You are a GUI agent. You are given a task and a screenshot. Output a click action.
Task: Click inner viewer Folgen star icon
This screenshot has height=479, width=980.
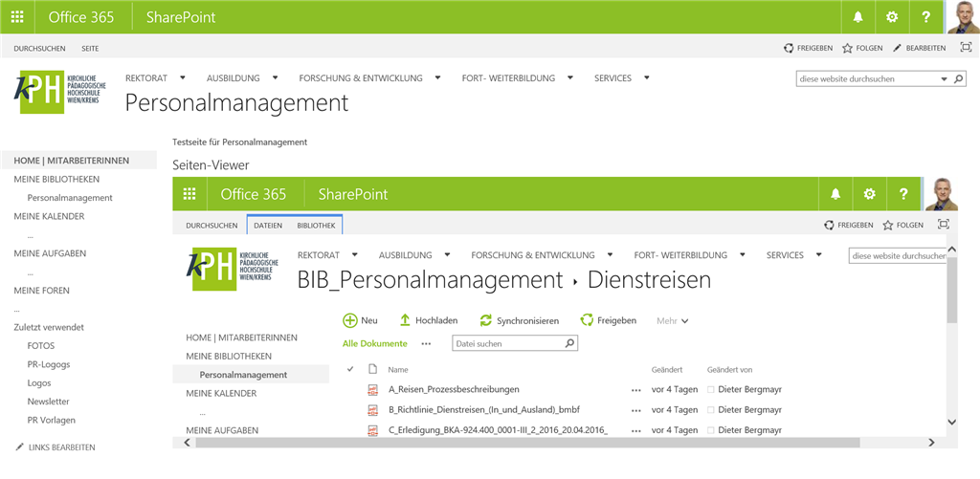(887, 226)
